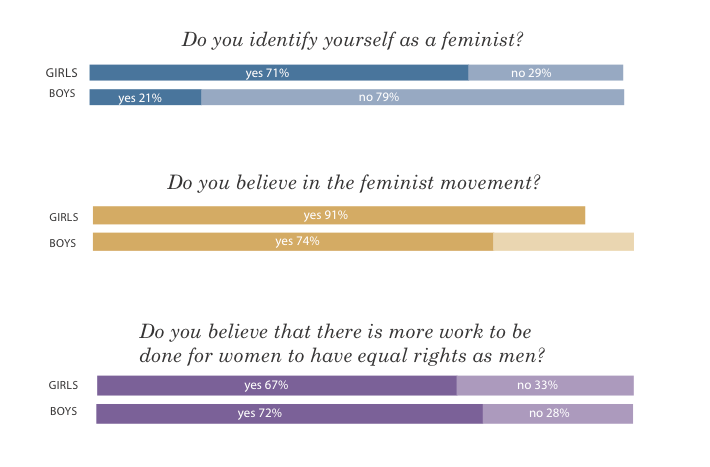
Task: Click the 'Do you identify yourself as a feminist?' heading
Action: pos(353,40)
